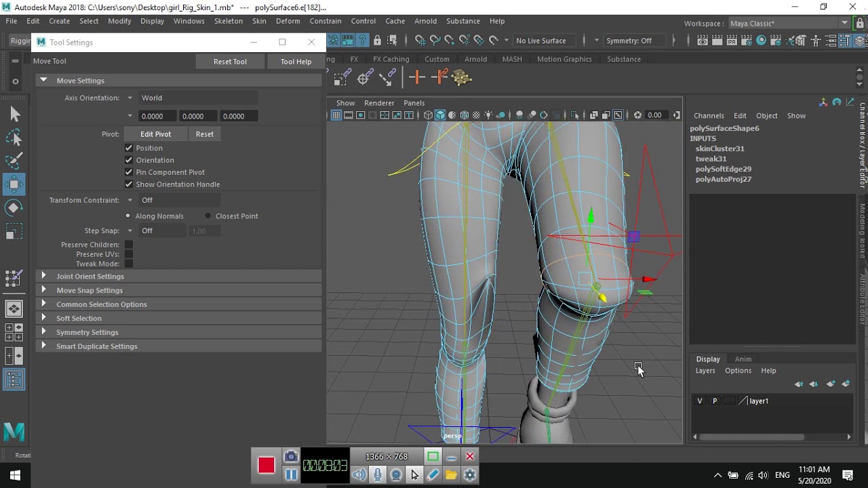The width and height of the screenshot is (868, 488).
Task: Activate the Lasso select tool
Action: pyautogui.click(x=15, y=138)
